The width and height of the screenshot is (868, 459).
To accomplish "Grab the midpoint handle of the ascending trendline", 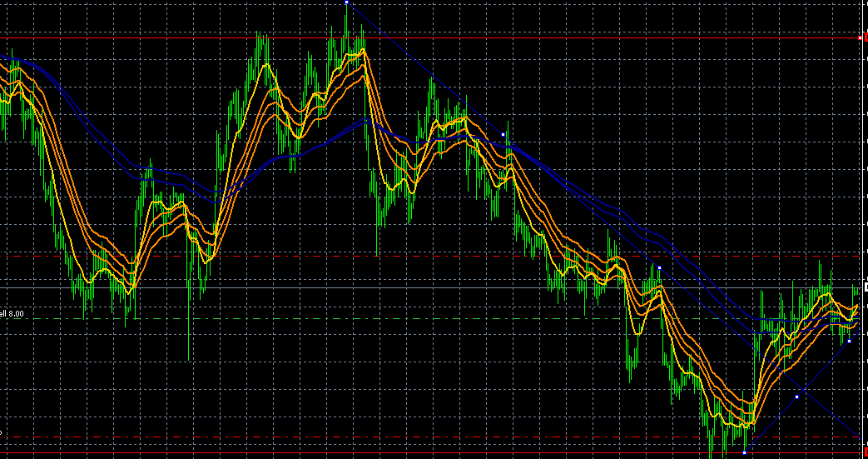I will point(796,397).
